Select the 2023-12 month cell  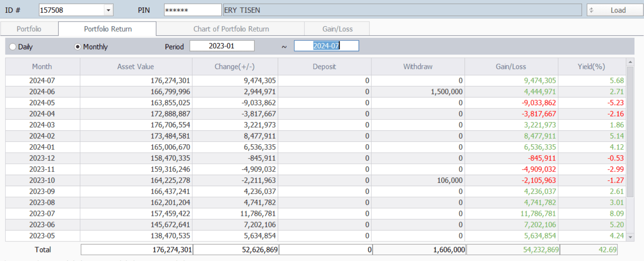tap(42, 158)
